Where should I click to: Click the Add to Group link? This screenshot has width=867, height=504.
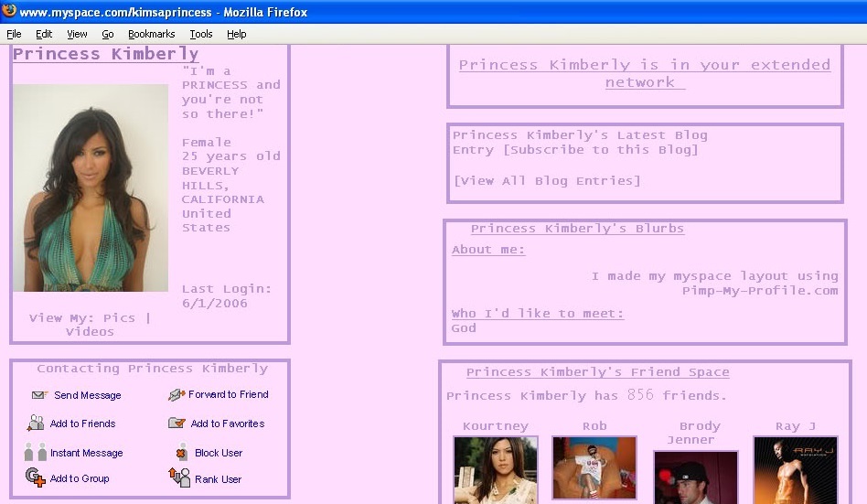[79, 478]
